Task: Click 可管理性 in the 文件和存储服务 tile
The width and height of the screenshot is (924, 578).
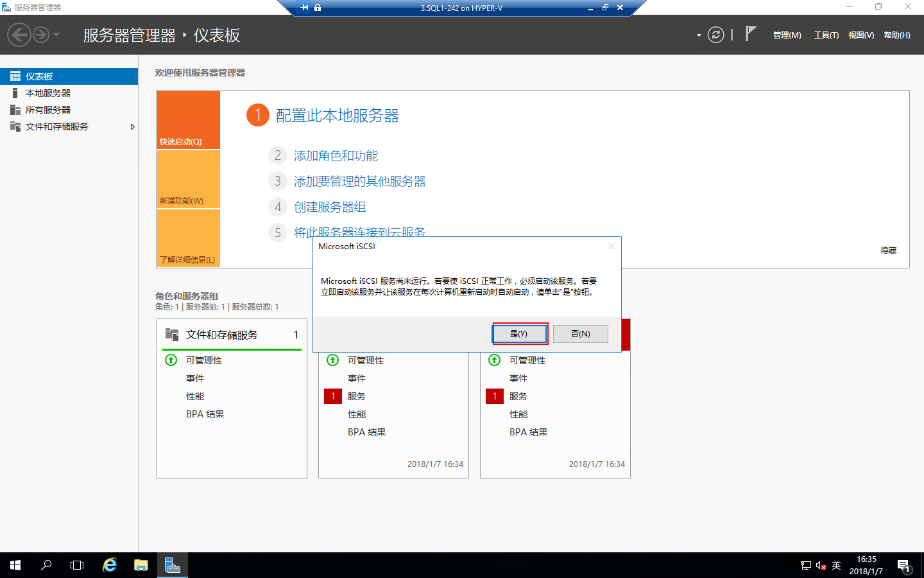Action: pos(204,360)
